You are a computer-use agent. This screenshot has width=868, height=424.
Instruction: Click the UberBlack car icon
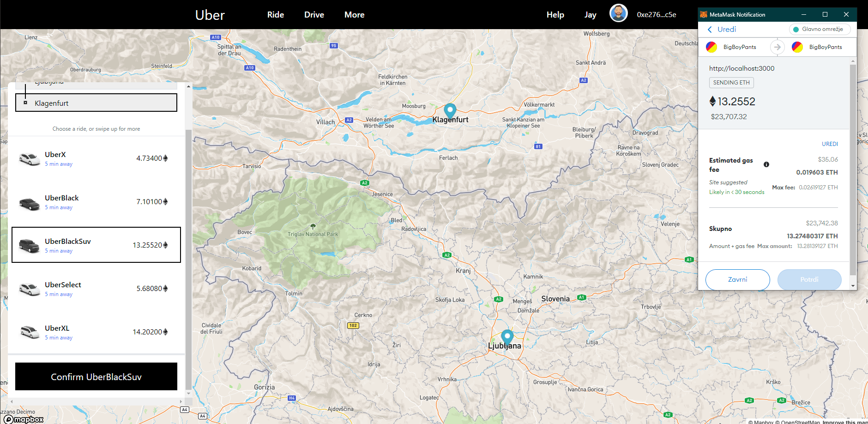point(29,203)
